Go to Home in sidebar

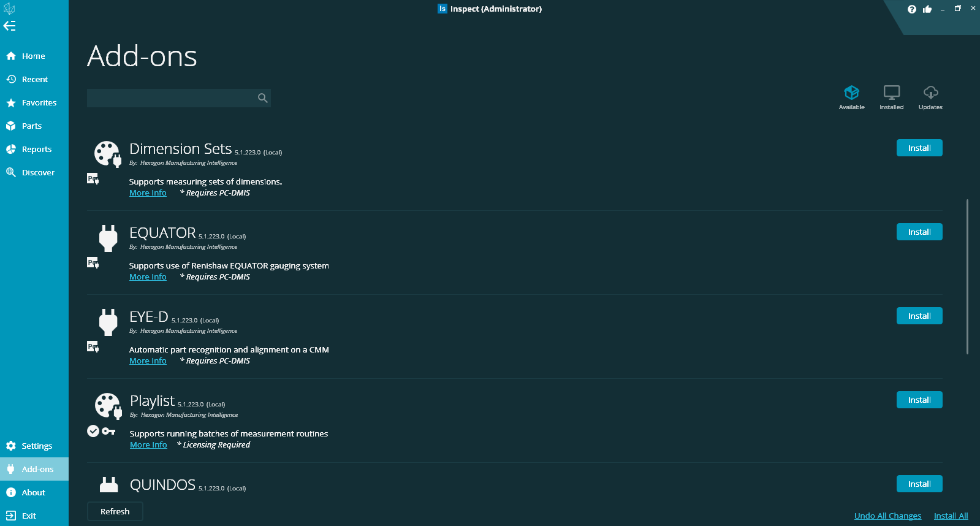coord(33,56)
